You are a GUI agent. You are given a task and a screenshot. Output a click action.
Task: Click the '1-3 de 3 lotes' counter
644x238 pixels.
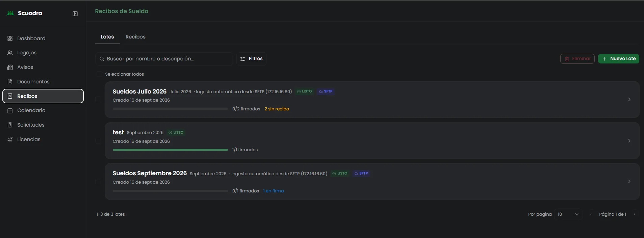(110, 214)
